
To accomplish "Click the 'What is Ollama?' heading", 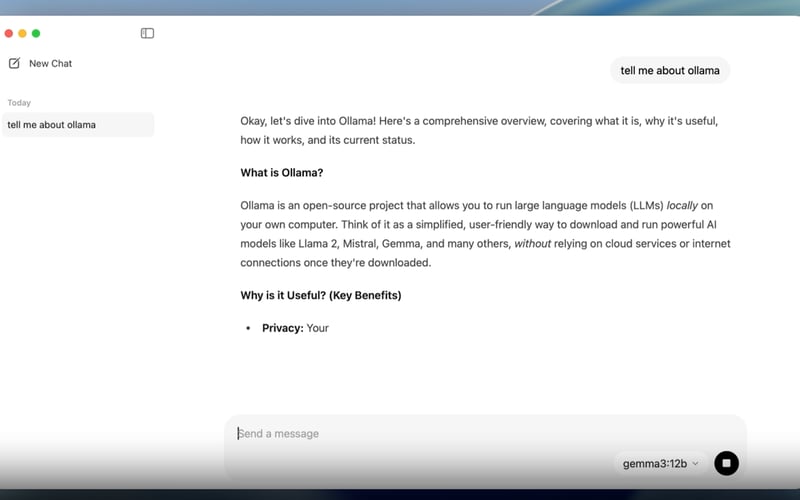I will [282, 172].
